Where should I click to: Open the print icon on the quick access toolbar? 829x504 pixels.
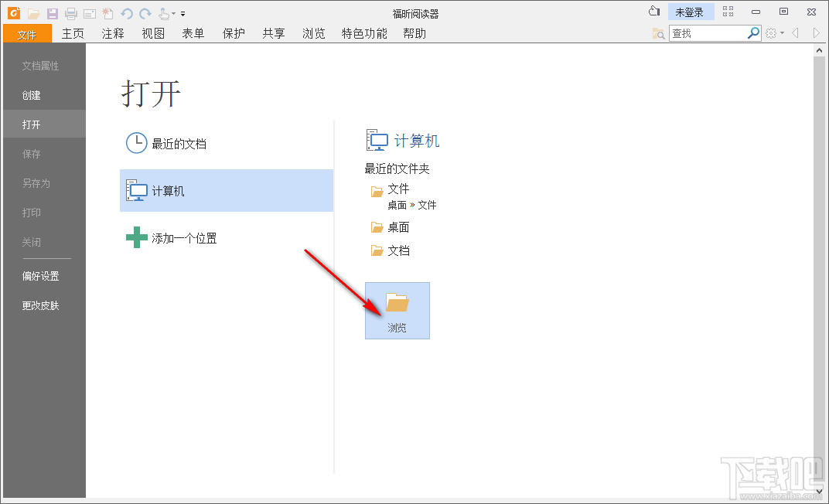click(x=70, y=13)
